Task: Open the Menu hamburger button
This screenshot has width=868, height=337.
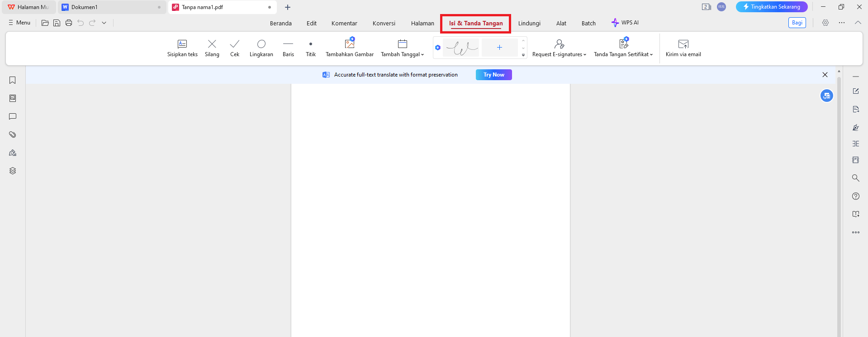Action: pos(19,23)
